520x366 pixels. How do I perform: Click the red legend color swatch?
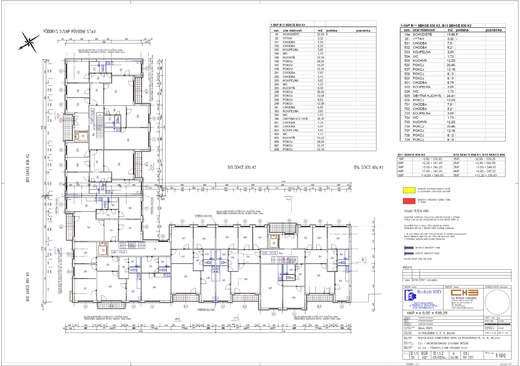pos(409,201)
